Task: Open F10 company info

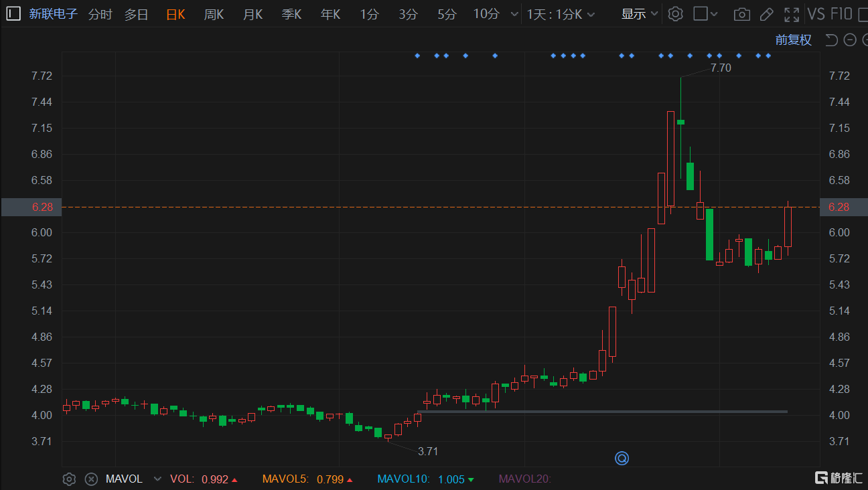Action: [841, 14]
